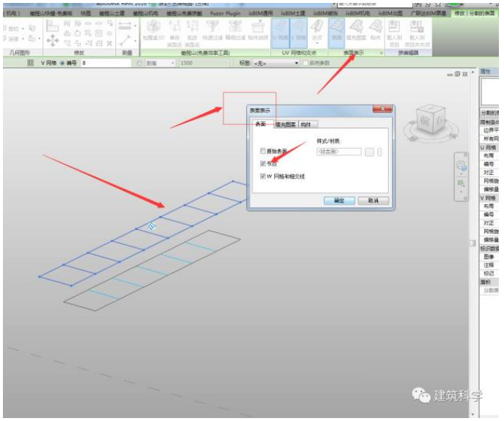
Task: Expand the aligned dimension dropdown arrow
Action: 136,26
